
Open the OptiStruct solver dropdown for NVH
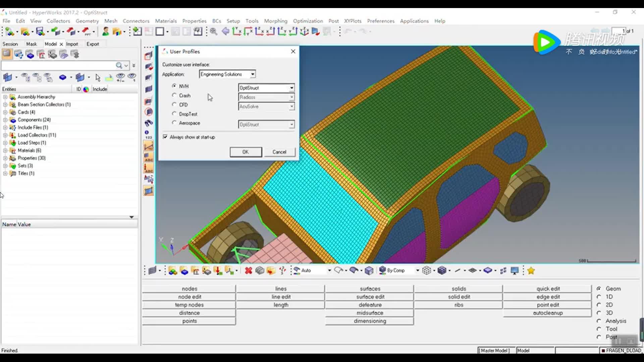tap(291, 88)
